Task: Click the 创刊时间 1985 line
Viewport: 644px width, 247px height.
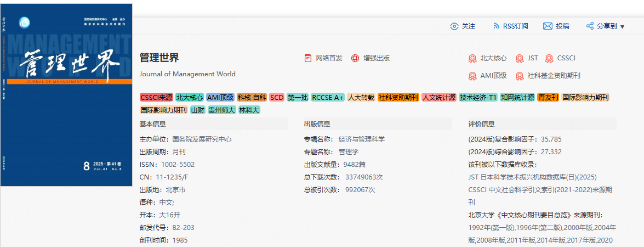Action: click(164, 241)
